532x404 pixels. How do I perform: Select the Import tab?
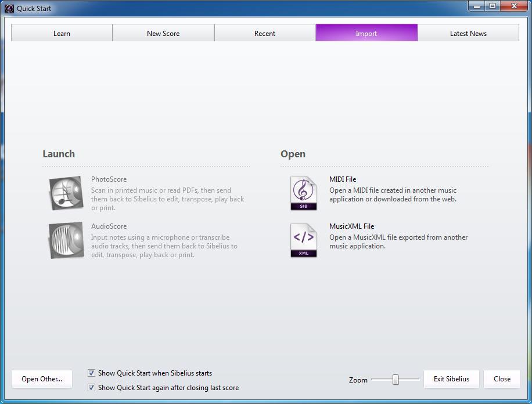point(366,33)
